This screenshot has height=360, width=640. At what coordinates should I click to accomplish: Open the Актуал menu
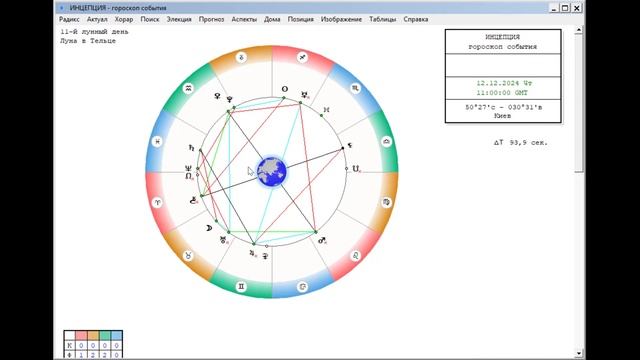[x=97, y=19]
